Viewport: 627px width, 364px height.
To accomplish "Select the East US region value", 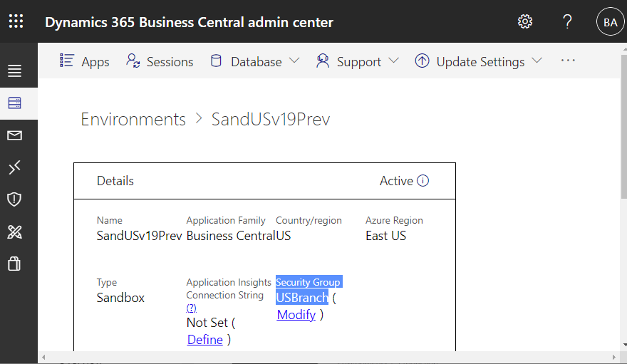I will pos(385,236).
